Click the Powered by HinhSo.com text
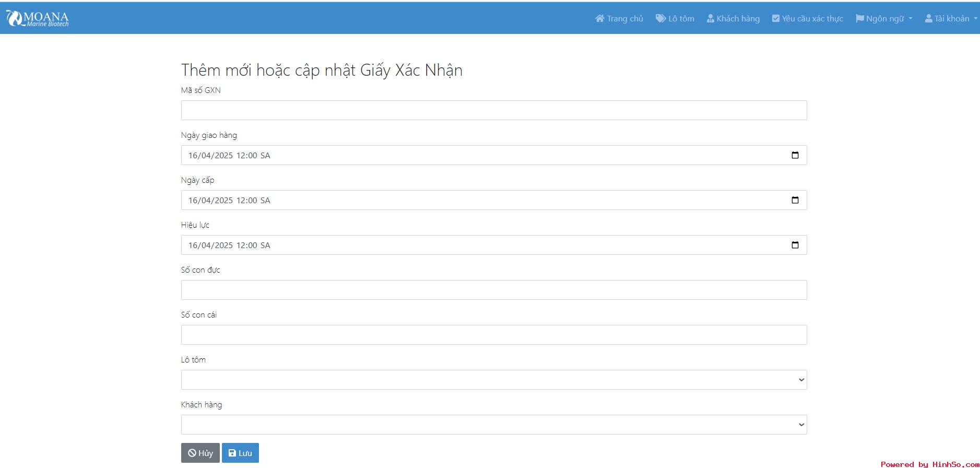980x468 pixels. 930,464
